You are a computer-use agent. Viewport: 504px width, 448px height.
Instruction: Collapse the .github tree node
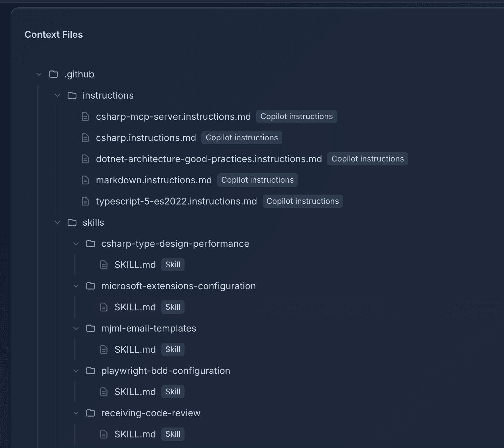click(39, 74)
